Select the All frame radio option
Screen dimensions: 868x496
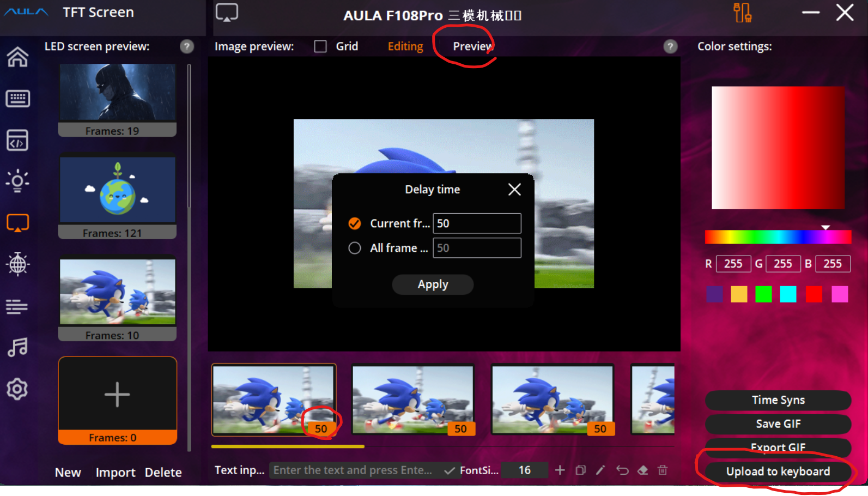coord(355,248)
